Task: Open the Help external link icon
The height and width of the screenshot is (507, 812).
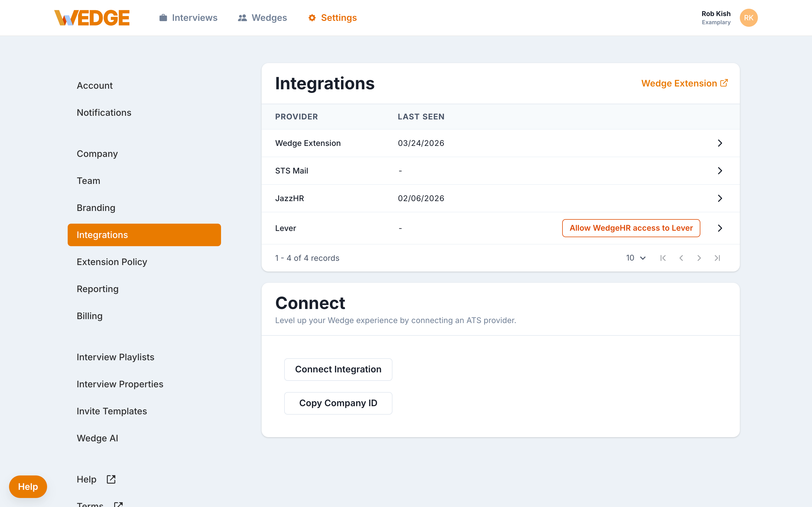Action: click(x=111, y=479)
